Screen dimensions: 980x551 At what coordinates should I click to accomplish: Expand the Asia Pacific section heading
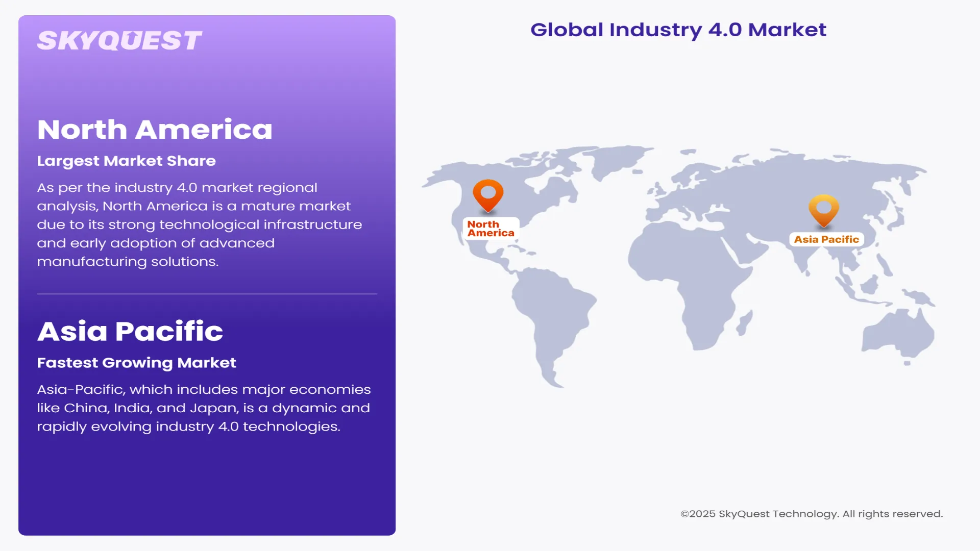[130, 331]
